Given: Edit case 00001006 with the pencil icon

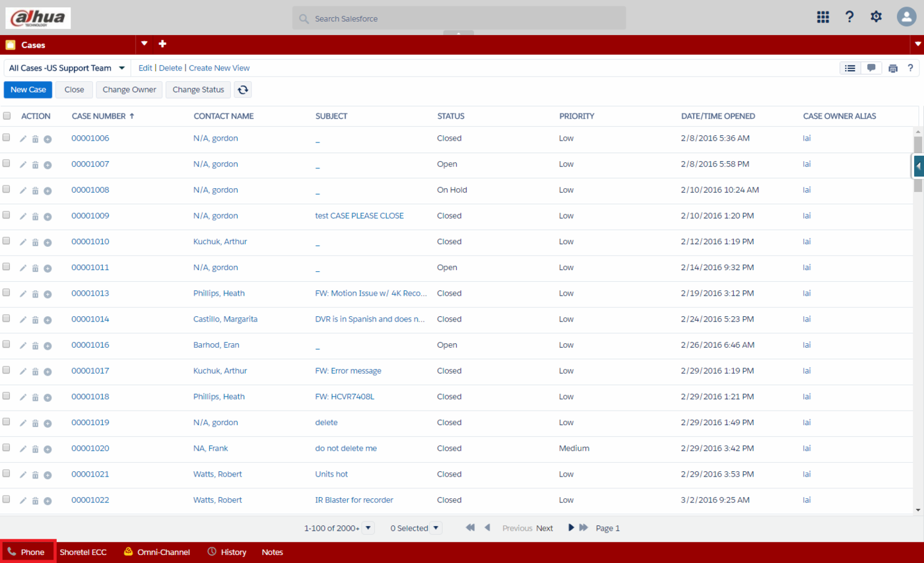Looking at the screenshot, I should 23,139.
